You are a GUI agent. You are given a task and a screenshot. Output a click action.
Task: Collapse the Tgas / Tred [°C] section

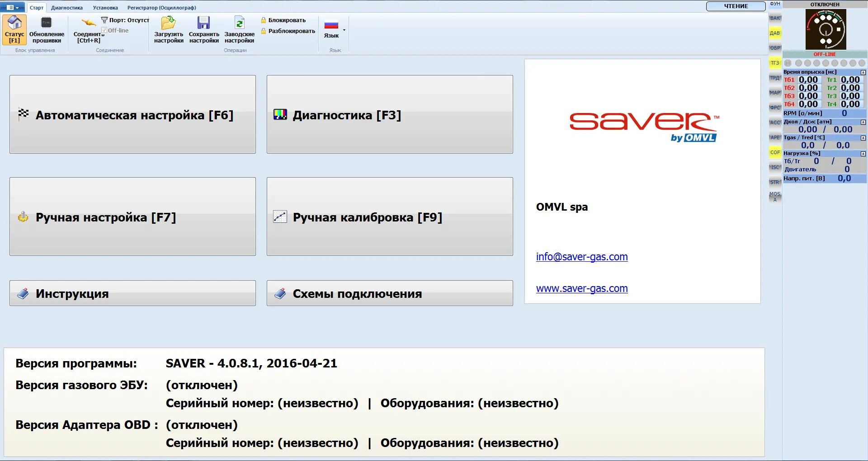[x=863, y=138]
